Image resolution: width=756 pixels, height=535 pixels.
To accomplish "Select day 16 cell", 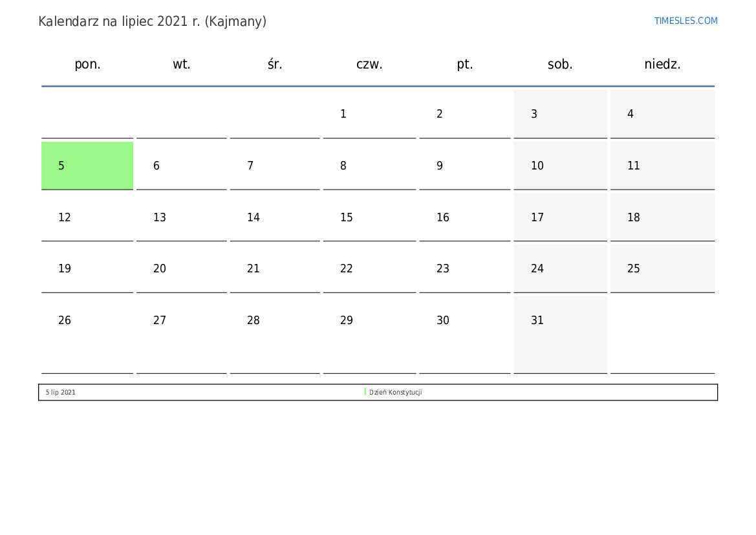I will pos(465,217).
